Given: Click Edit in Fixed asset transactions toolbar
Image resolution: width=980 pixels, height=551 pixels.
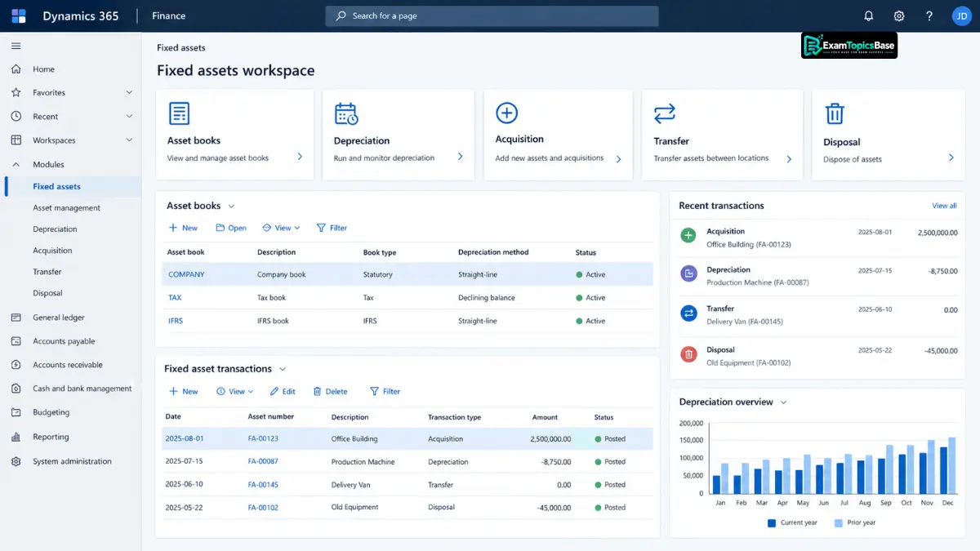Looking at the screenshot, I should coord(283,392).
